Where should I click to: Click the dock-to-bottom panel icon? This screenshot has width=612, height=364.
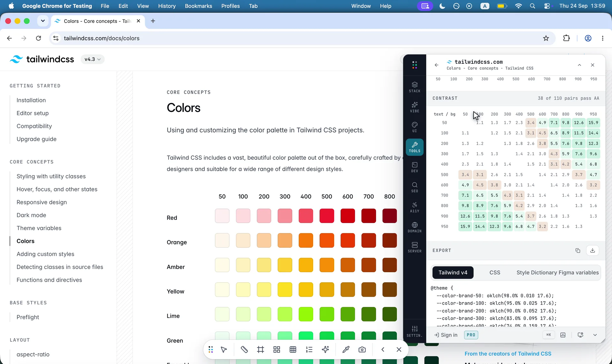pyautogui.click(x=563, y=335)
